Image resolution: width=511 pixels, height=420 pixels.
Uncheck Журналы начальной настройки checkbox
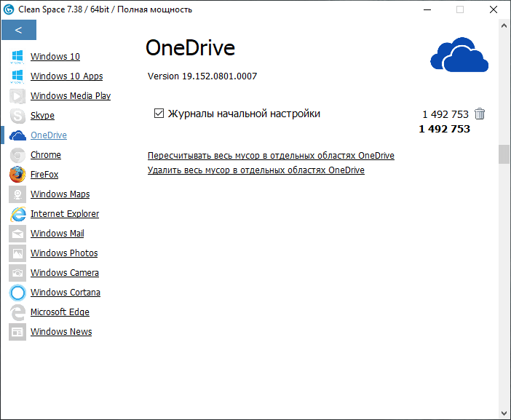[x=159, y=114]
